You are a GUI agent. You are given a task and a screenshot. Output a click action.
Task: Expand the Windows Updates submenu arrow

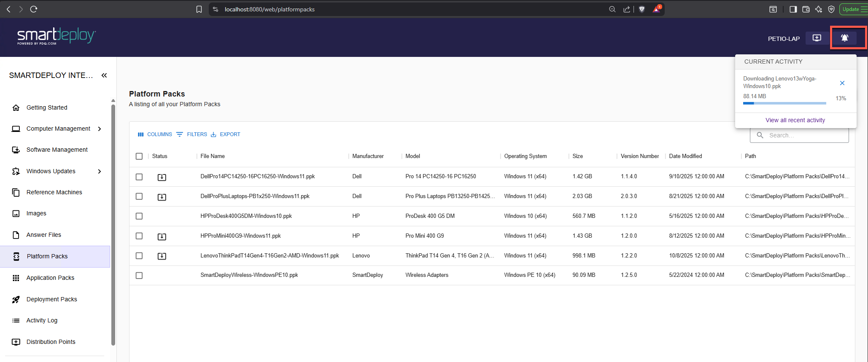click(x=100, y=172)
